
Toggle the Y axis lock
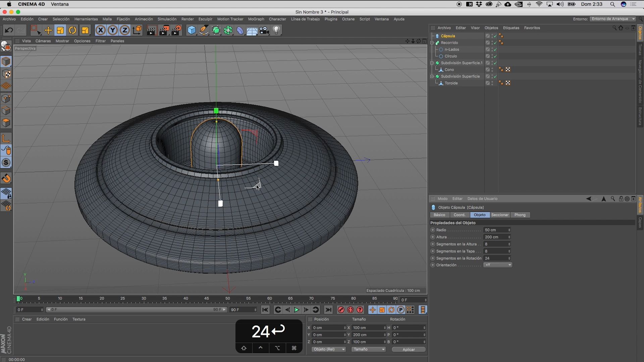click(113, 30)
